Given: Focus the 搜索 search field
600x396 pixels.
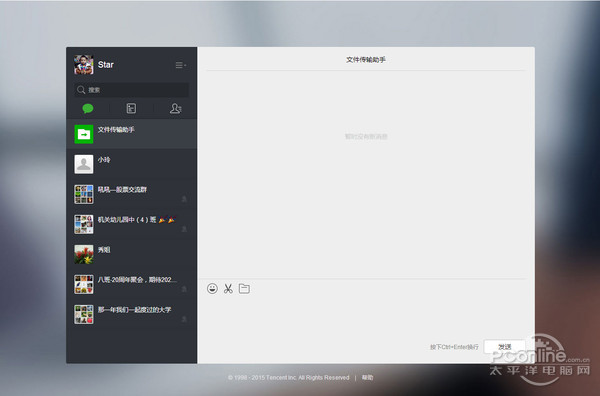Looking at the screenshot, I should (132, 90).
